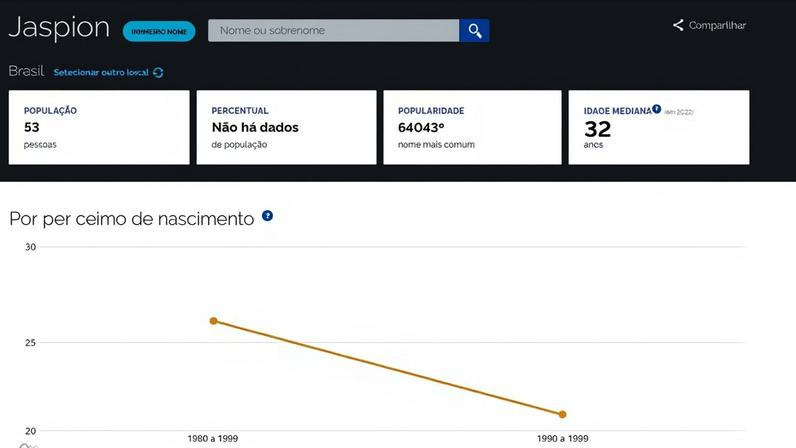Open help icon beside nascimento chart title

(268, 216)
